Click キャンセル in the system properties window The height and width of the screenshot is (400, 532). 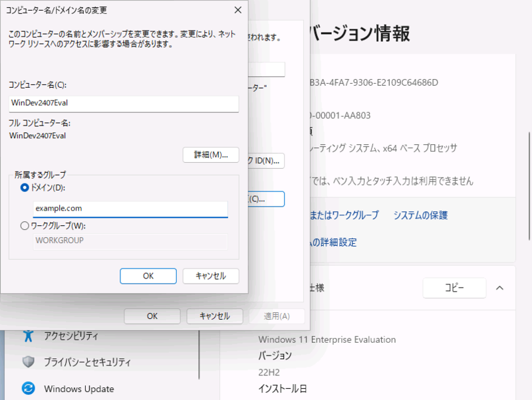tap(214, 316)
